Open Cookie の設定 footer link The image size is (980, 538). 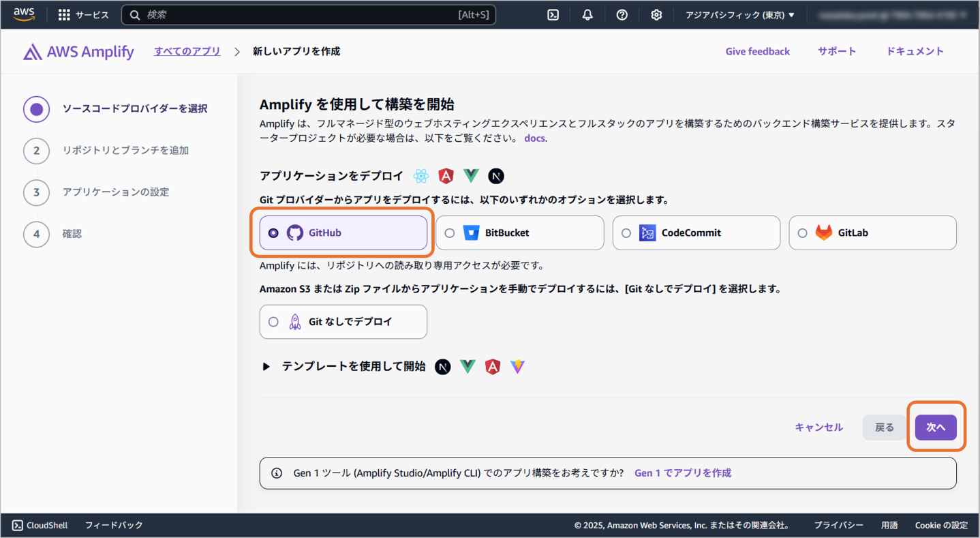click(x=941, y=525)
